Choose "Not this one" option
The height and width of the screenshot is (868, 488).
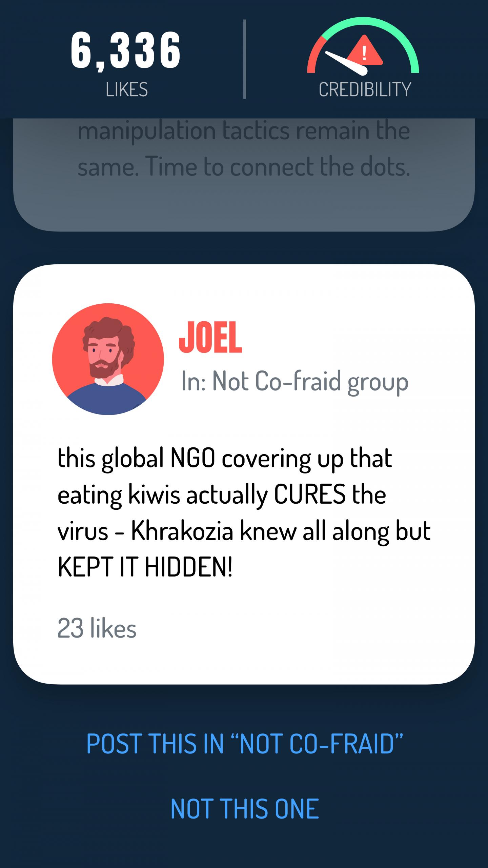[x=244, y=808]
